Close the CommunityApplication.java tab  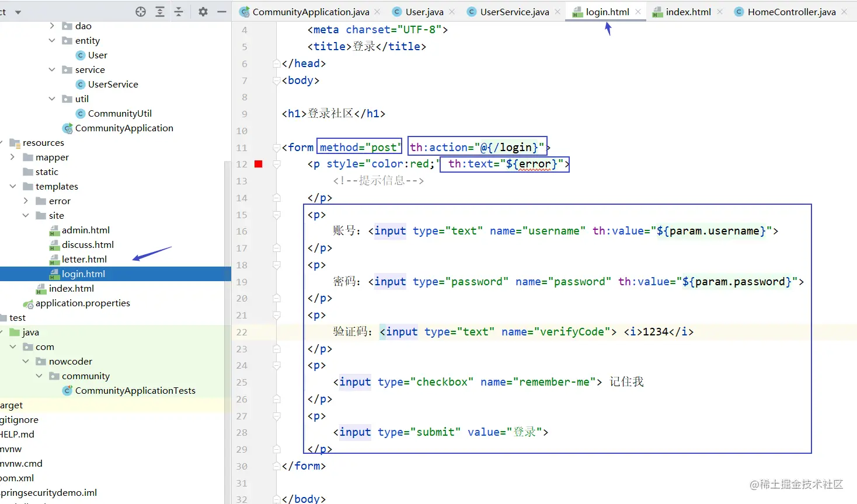click(378, 12)
